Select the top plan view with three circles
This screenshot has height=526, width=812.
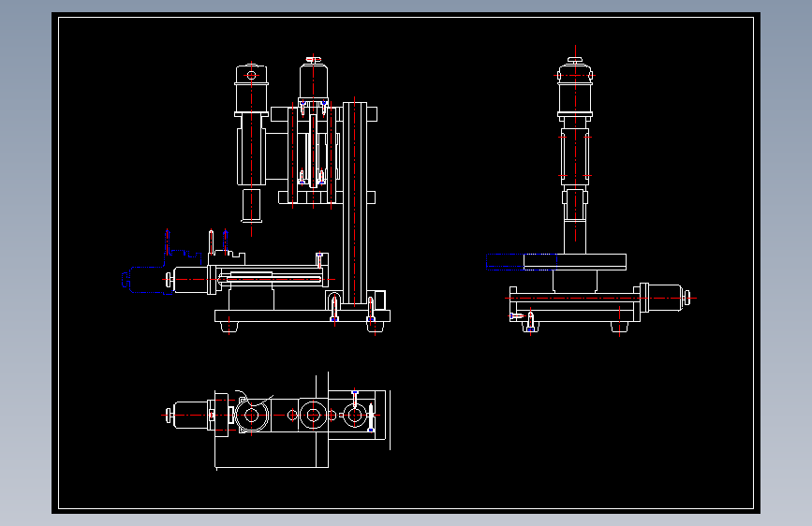coord(277,421)
